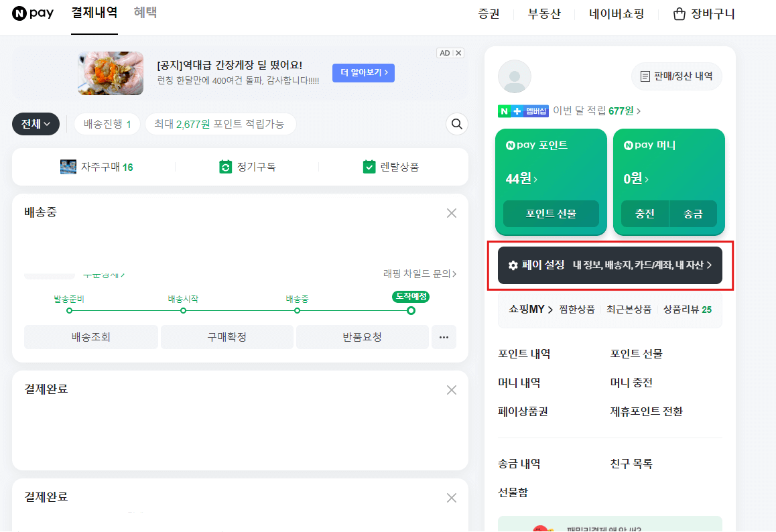Open 증권 menu item
Image resolution: width=776 pixels, height=532 pixels.
point(489,14)
